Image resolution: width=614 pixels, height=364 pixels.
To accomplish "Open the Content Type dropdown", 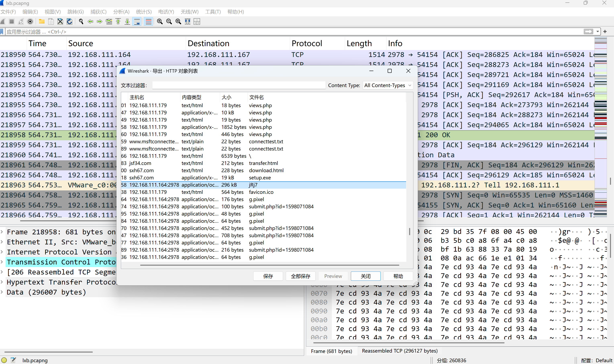I will click(x=388, y=85).
